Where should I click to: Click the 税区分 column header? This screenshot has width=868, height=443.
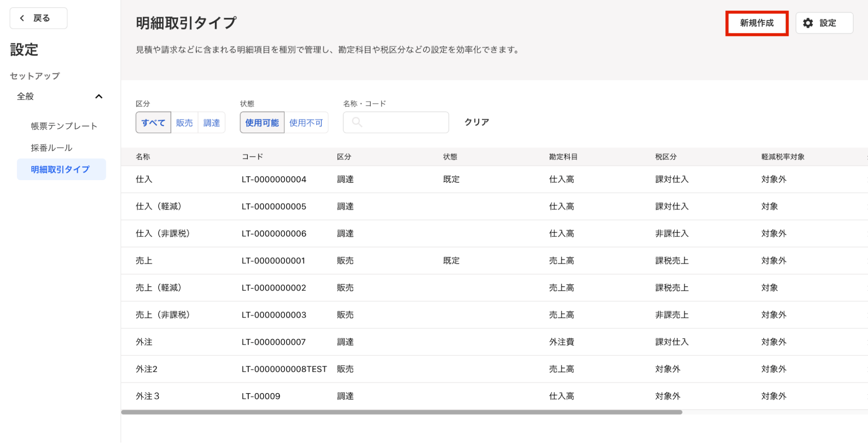click(666, 157)
